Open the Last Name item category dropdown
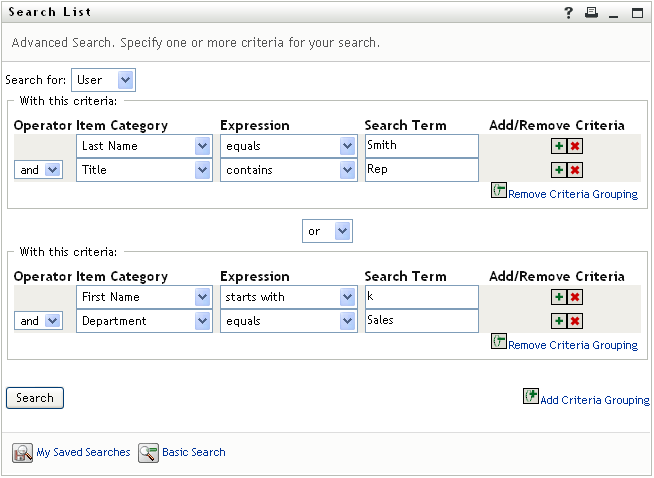This screenshot has height=478, width=654. (144, 146)
